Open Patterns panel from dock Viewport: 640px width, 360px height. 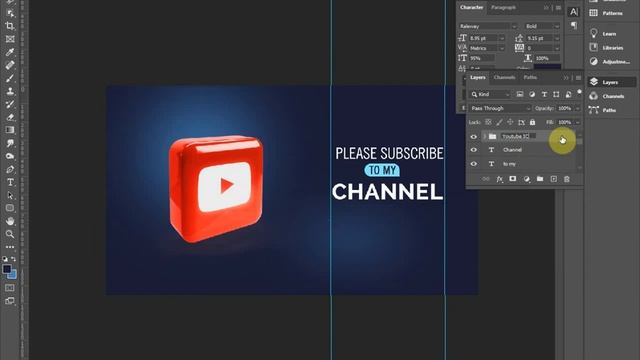pyautogui.click(x=607, y=13)
